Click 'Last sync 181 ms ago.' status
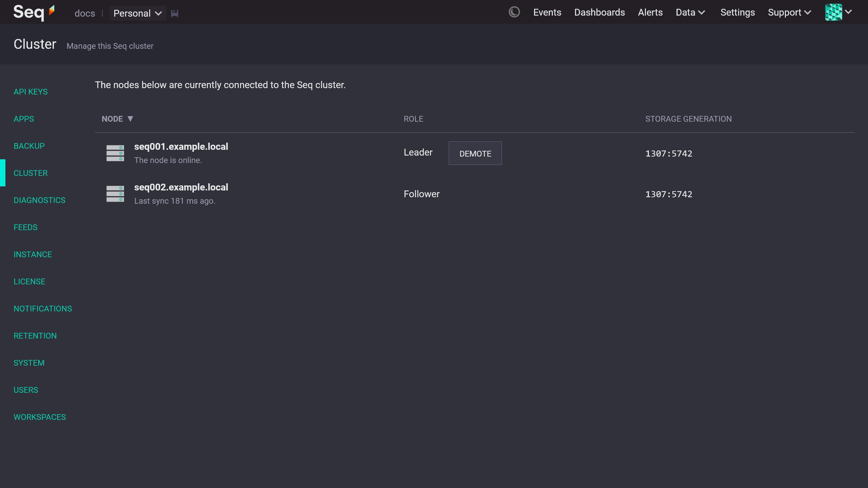The image size is (868, 488). tap(175, 201)
